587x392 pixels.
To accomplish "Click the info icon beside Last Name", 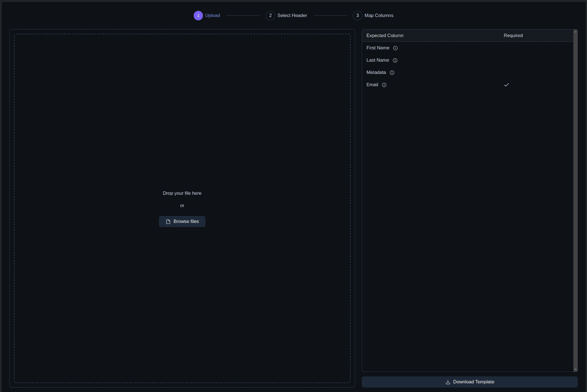I will pos(395,60).
